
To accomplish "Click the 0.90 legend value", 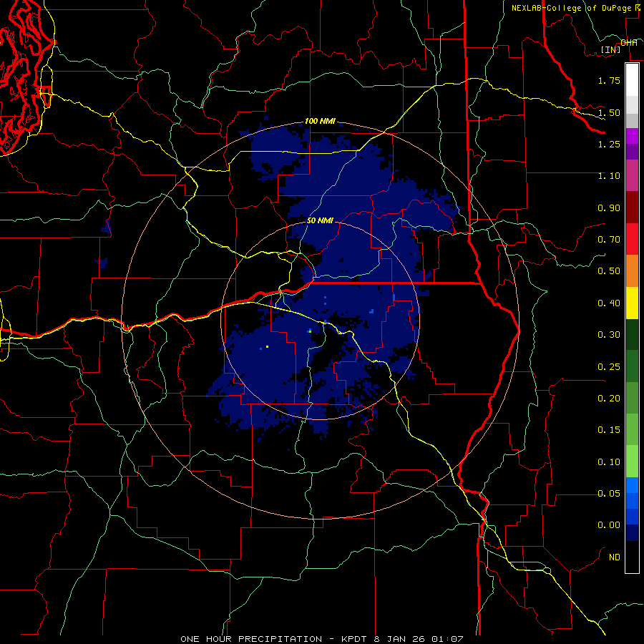I will click(x=609, y=208).
